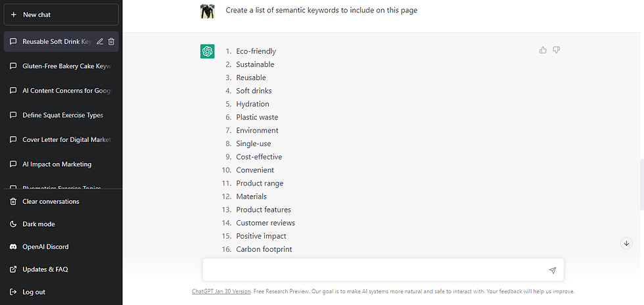The height and width of the screenshot is (305, 644).
Task: Click the thumbs up icon on the response
Action: click(x=543, y=50)
